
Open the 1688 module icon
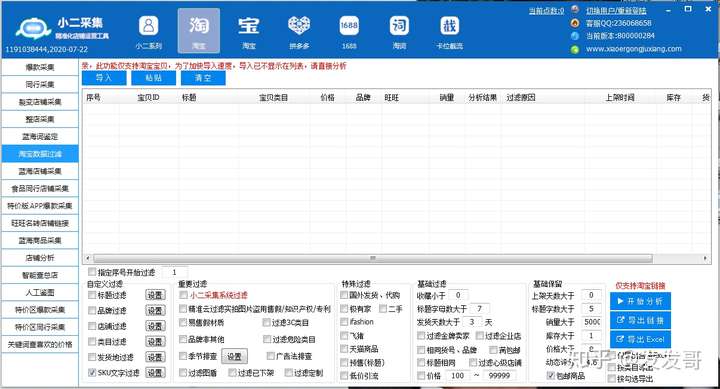pos(349,31)
